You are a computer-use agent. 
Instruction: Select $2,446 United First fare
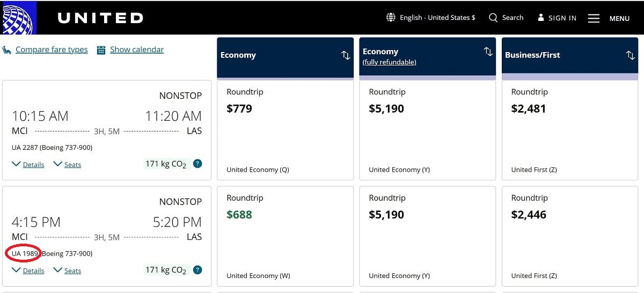[570, 236]
